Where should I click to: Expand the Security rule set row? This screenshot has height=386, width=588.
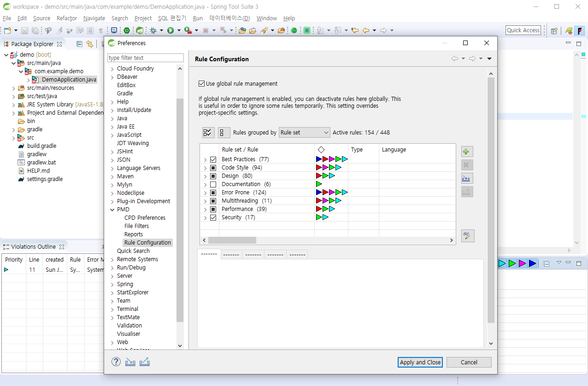point(205,217)
